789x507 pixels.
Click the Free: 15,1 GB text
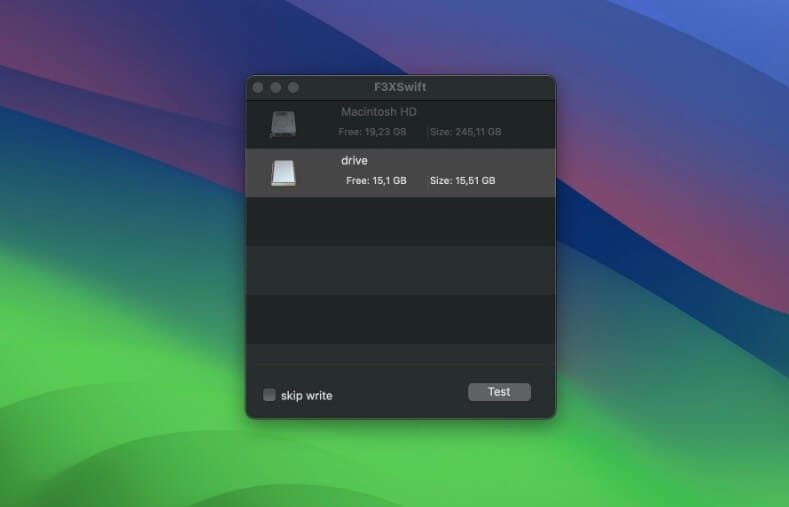[x=376, y=181]
